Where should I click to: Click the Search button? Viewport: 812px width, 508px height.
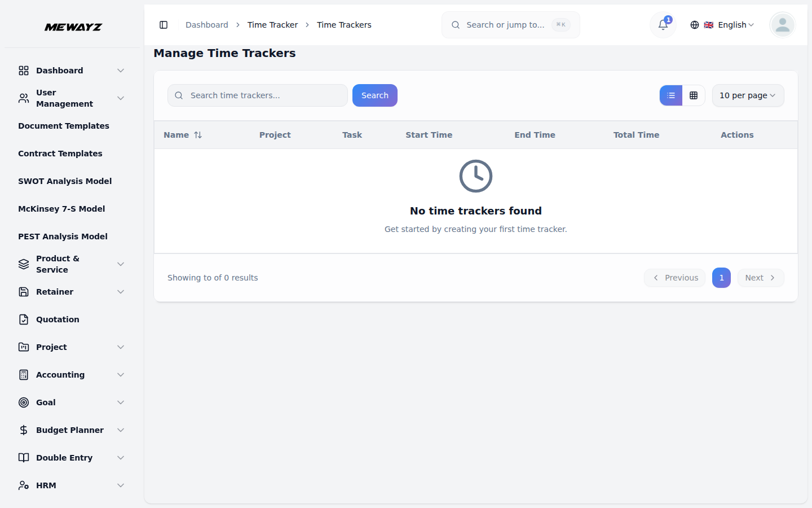374,95
